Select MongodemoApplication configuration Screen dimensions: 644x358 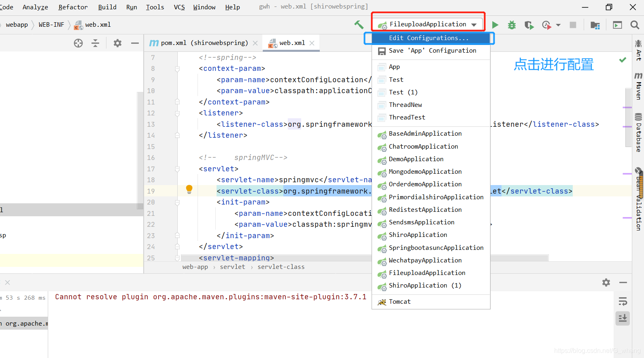point(431,172)
